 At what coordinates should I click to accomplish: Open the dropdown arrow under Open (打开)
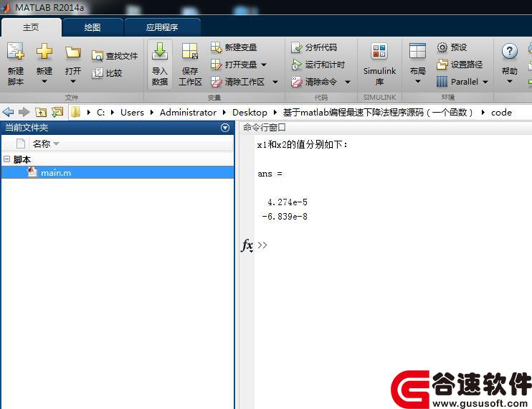pyautogui.click(x=73, y=82)
